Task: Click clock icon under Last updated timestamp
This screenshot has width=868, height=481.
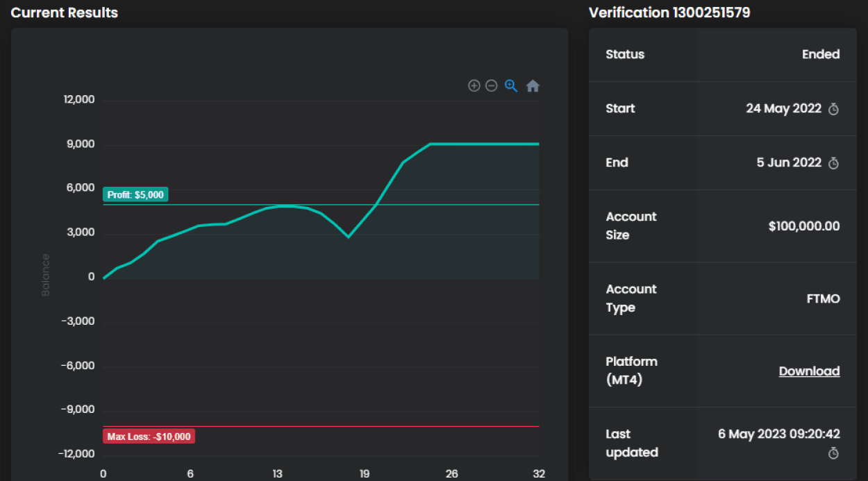Action: point(834,453)
